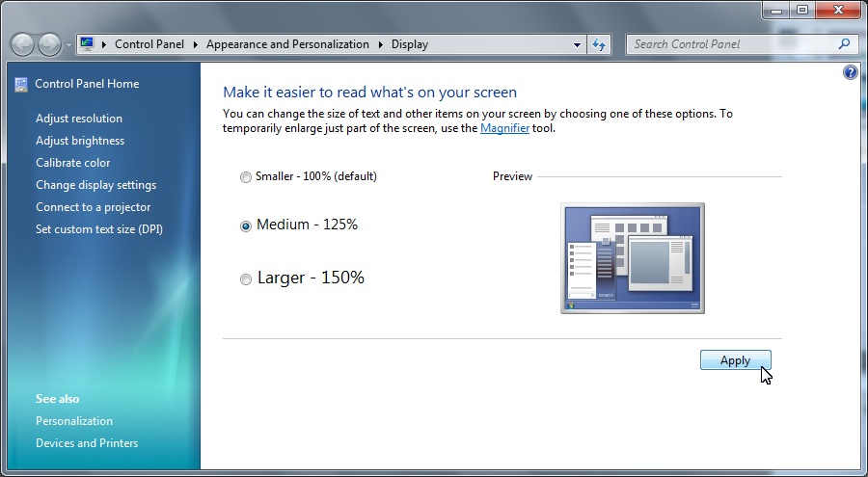Expand the chevron after Appearance and Personalization
The height and width of the screenshot is (477, 868).
[381, 45]
